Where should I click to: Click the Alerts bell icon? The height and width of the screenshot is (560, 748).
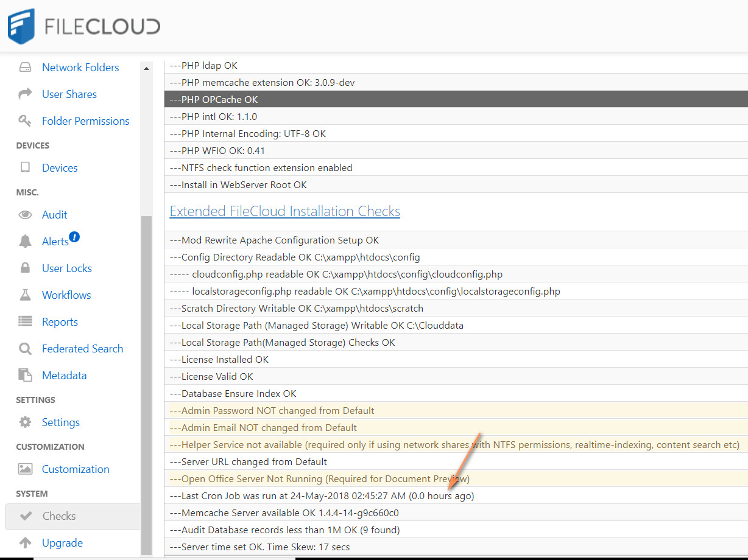click(25, 242)
